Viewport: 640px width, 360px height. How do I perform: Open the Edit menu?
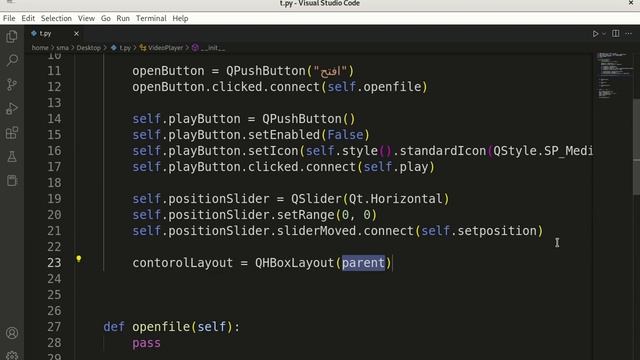(28, 18)
